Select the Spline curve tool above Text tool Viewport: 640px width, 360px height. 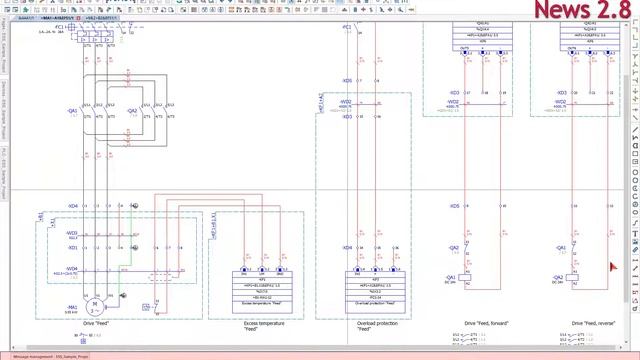point(635,223)
